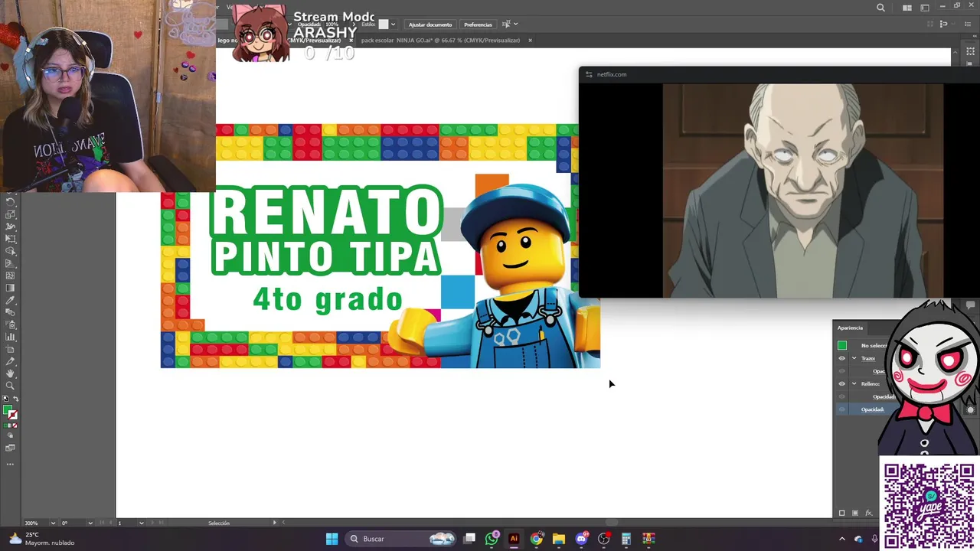Show hidden system tray icons chevron
Screen dimensions: 980x551
(x=841, y=539)
